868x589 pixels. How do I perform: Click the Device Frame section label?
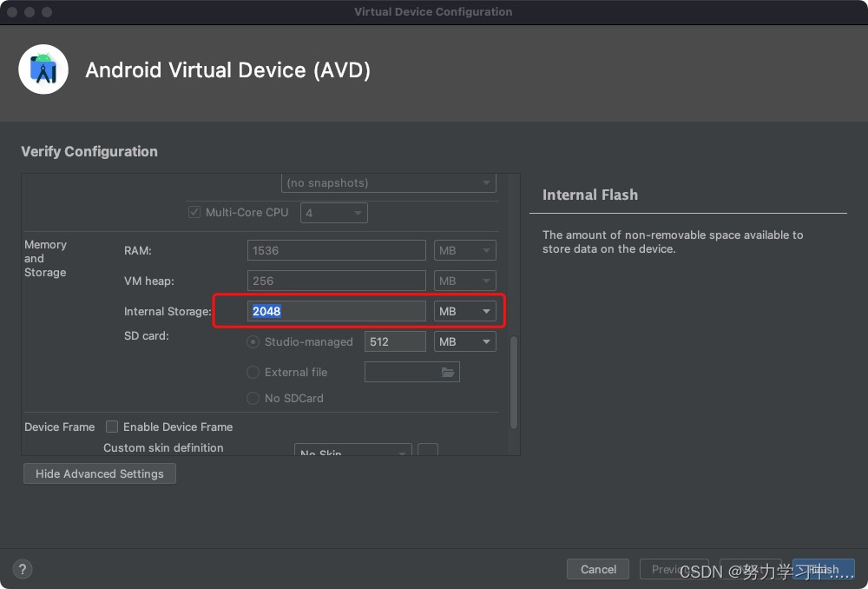coord(59,427)
